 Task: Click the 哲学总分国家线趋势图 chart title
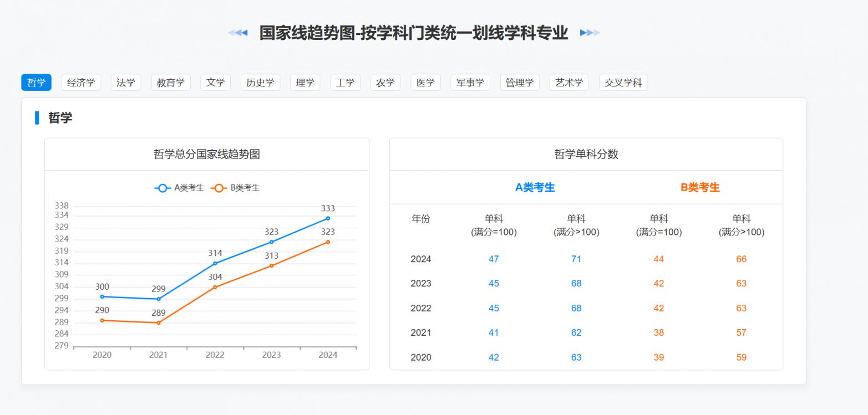click(207, 155)
